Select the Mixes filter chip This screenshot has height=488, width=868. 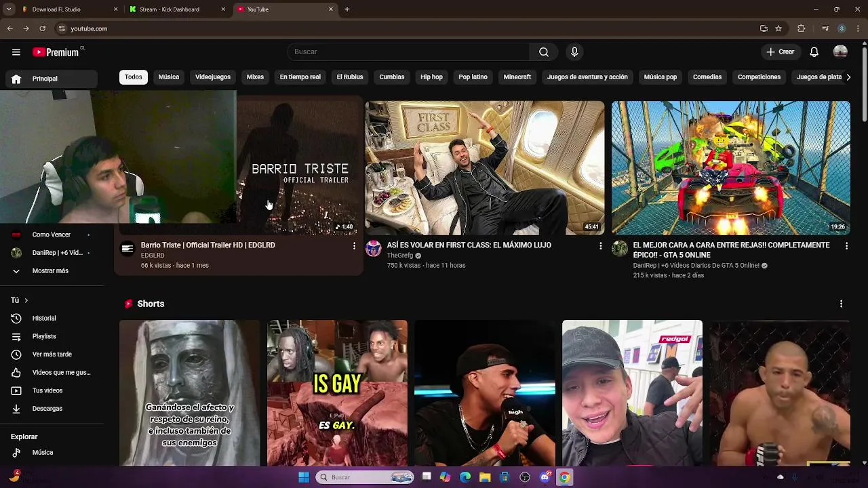pyautogui.click(x=255, y=77)
